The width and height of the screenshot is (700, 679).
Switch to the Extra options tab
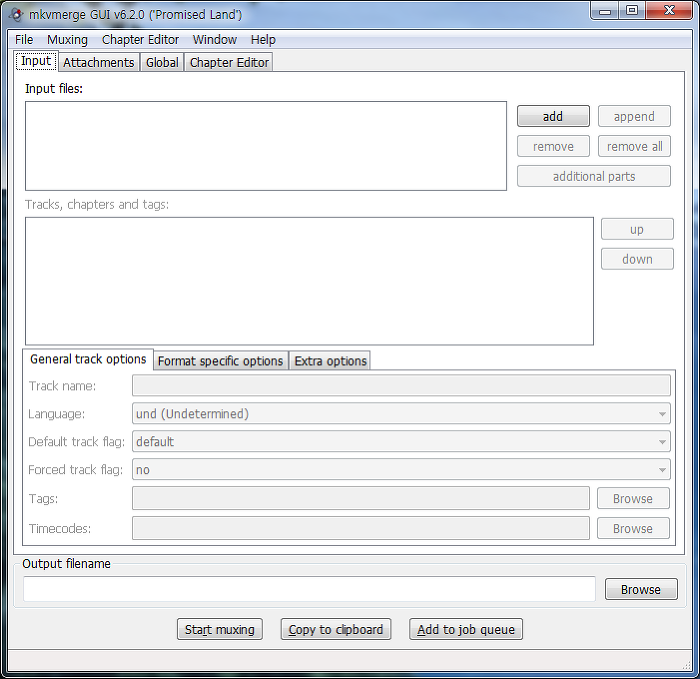click(330, 361)
